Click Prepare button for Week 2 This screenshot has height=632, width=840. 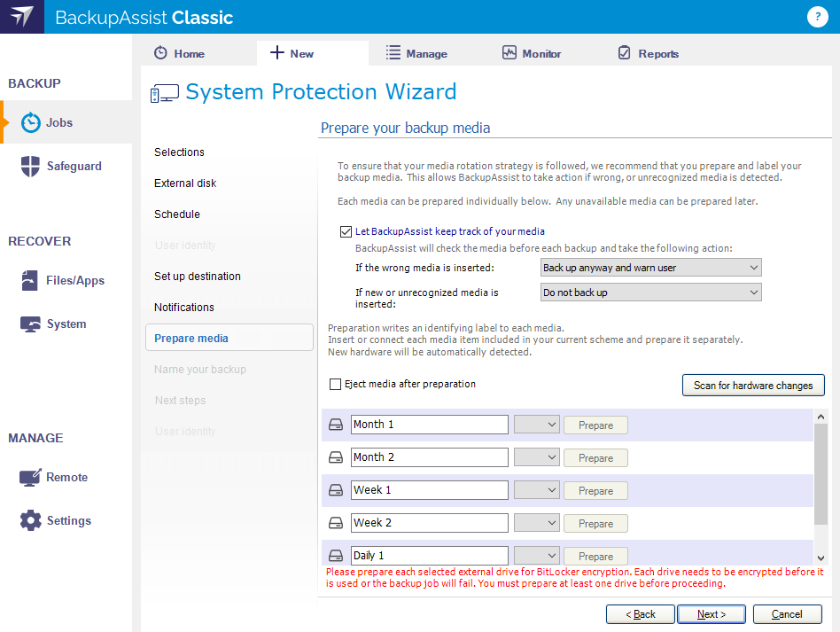coord(595,523)
